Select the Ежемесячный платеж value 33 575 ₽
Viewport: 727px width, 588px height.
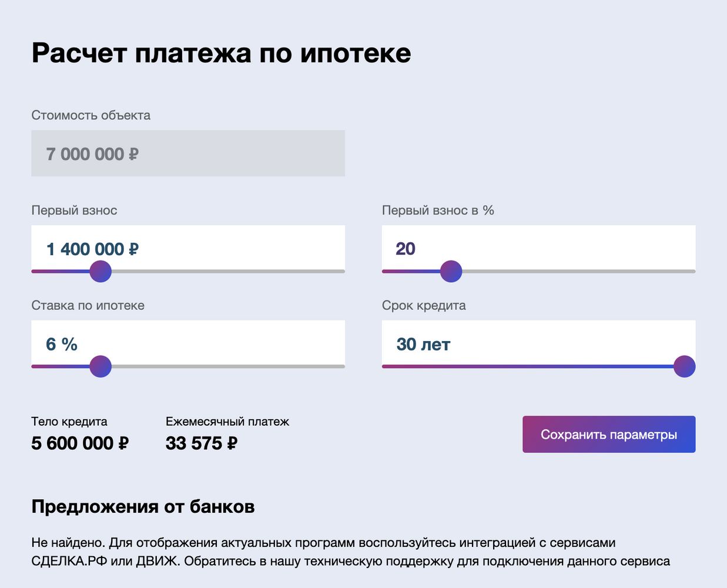(x=202, y=443)
